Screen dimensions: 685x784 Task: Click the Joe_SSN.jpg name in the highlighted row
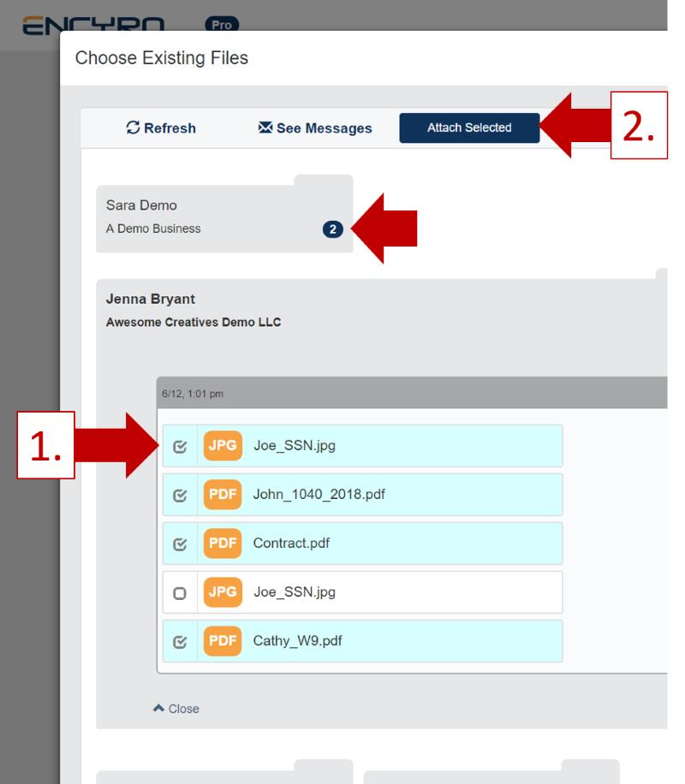[295, 446]
